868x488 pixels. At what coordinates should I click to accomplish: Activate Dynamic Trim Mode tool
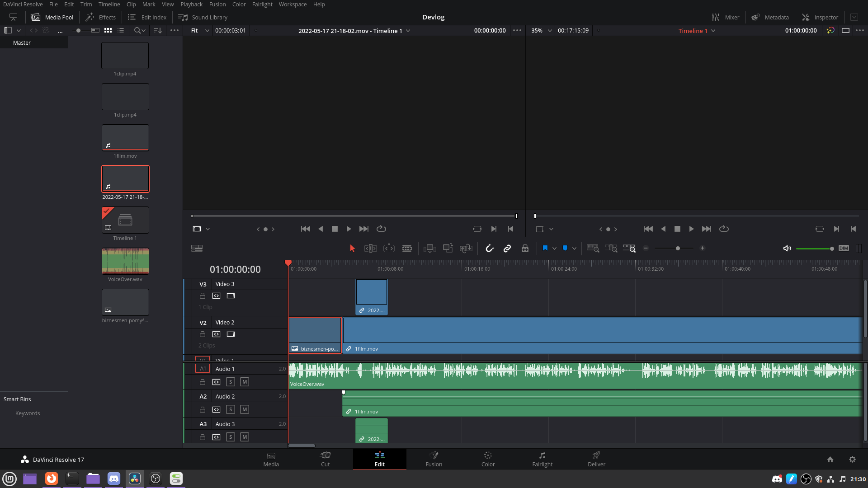(x=389, y=249)
